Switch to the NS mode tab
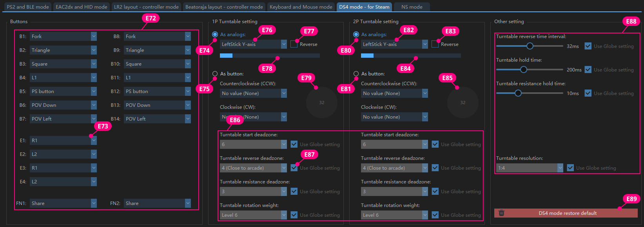The height and width of the screenshot is (227, 644). [412, 7]
